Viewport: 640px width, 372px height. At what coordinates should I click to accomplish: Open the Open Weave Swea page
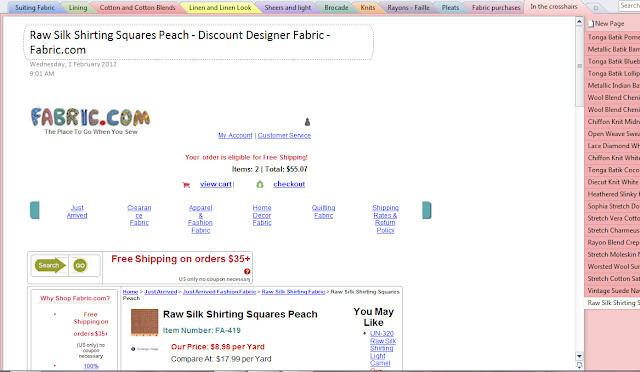pyautogui.click(x=613, y=134)
